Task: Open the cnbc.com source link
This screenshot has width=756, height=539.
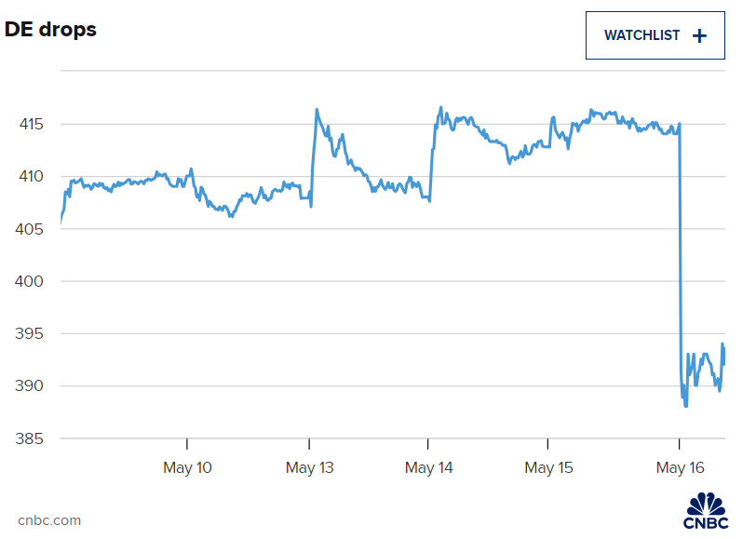Action: pyautogui.click(x=49, y=520)
